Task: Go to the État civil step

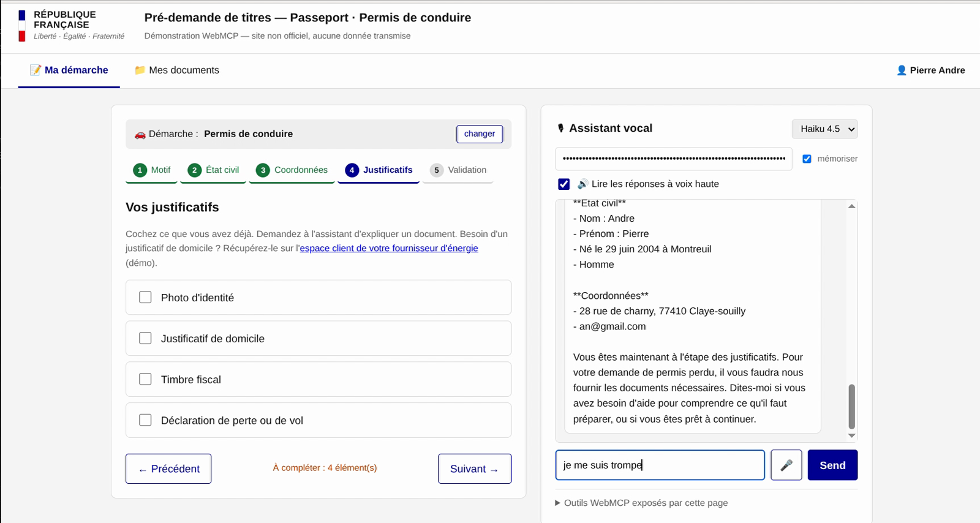Action: point(213,170)
